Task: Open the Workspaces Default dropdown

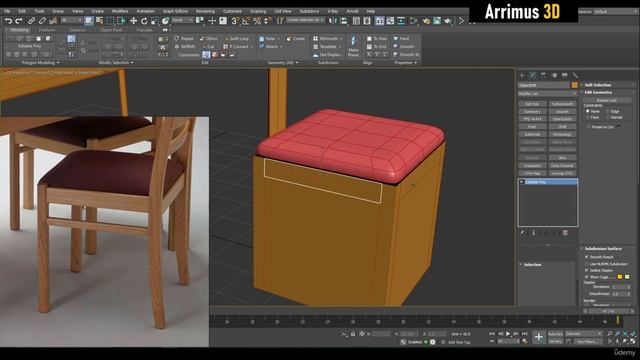Action: (615, 11)
